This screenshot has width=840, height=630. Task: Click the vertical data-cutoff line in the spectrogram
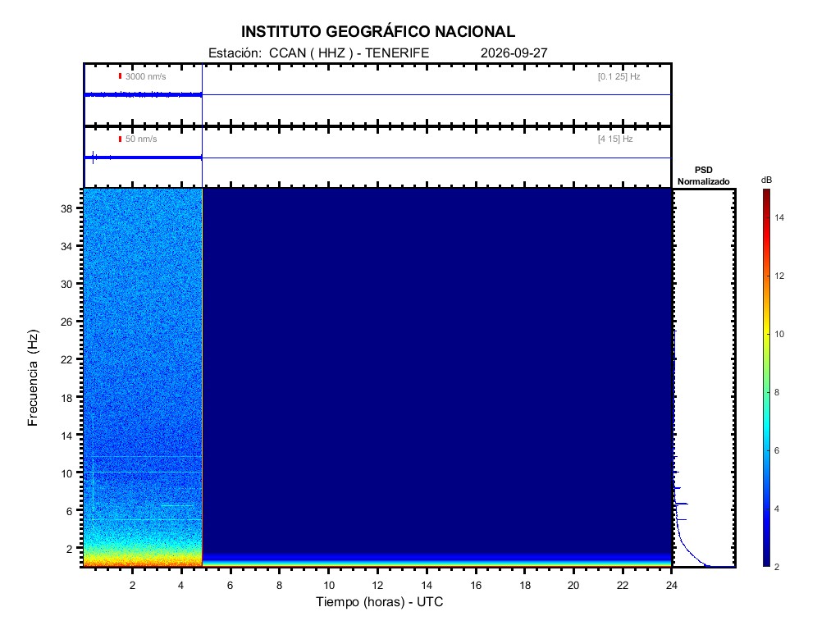click(202, 377)
